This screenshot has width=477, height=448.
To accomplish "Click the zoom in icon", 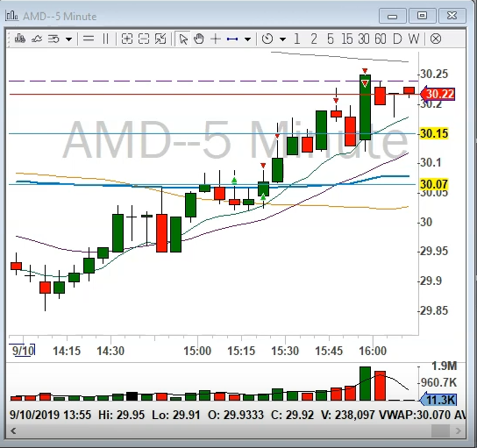I will pyautogui.click(x=127, y=39).
